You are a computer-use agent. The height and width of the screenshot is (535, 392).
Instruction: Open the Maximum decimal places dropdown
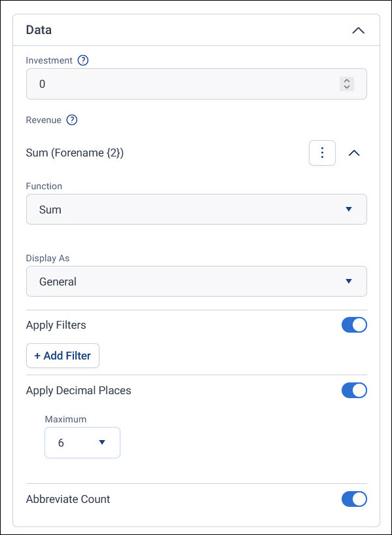pos(82,443)
